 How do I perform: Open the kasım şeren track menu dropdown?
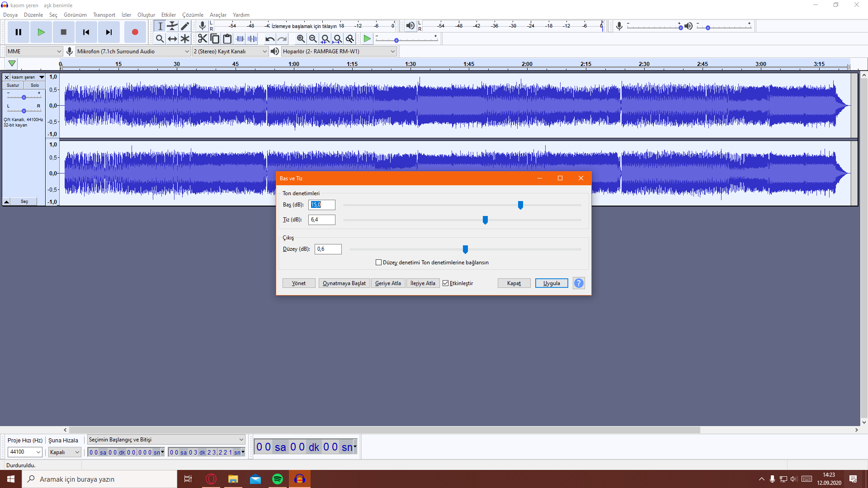tap(28, 77)
